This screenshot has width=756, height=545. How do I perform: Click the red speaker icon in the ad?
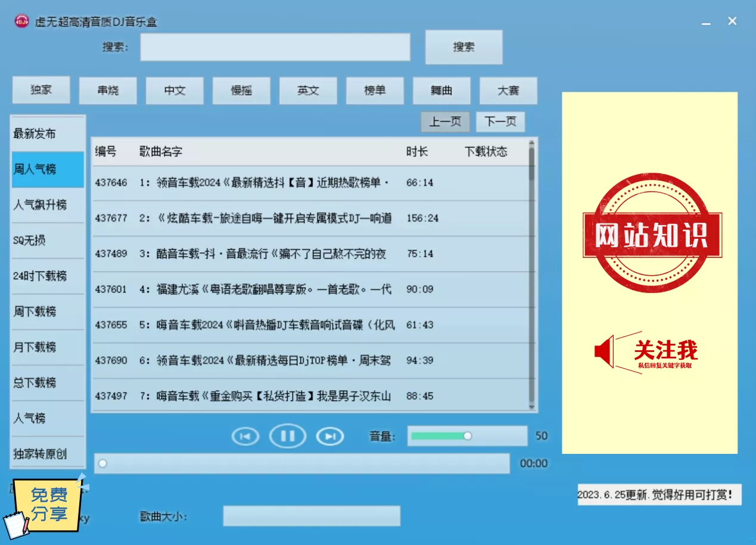604,351
